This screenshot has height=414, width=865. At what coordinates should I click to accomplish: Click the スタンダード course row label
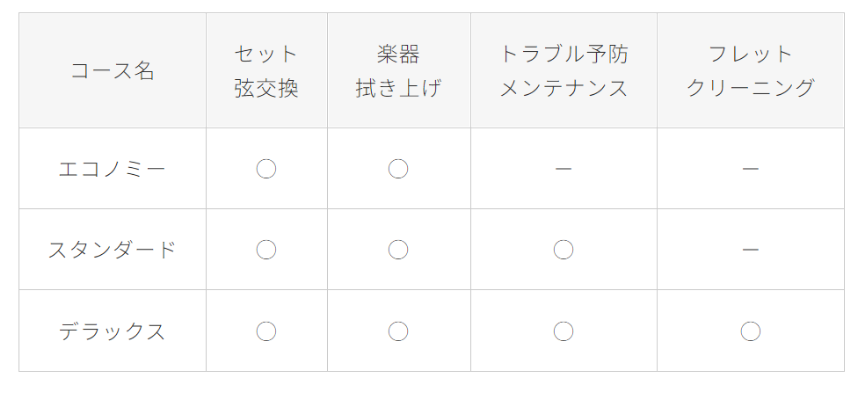click(113, 250)
